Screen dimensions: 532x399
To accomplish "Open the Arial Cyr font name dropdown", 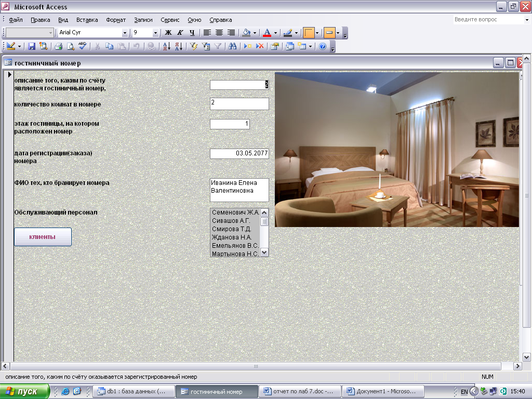I will tap(125, 33).
